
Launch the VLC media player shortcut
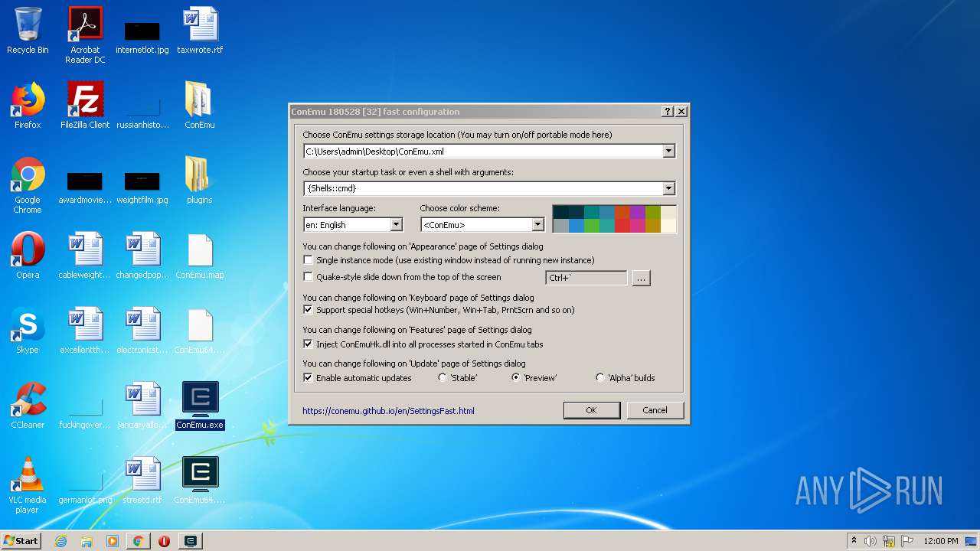coord(28,485)
